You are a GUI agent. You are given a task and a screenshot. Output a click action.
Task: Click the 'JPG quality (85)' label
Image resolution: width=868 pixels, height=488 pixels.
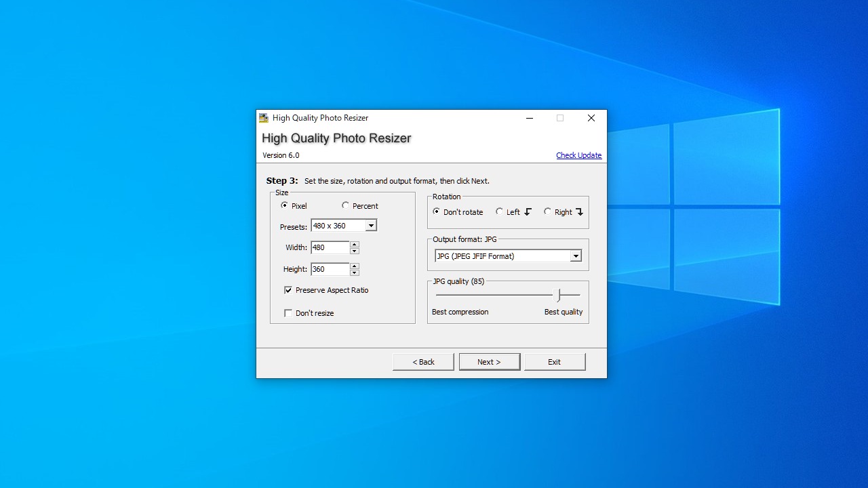459,281
